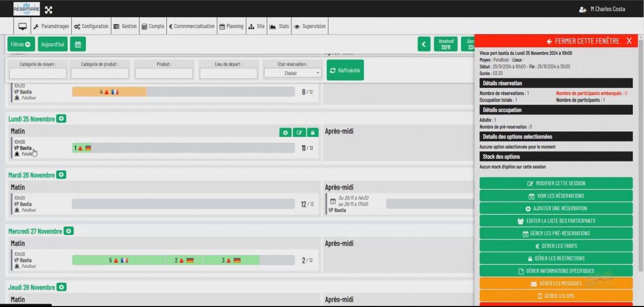
Task: Open the Site menu
Action: 257,26
